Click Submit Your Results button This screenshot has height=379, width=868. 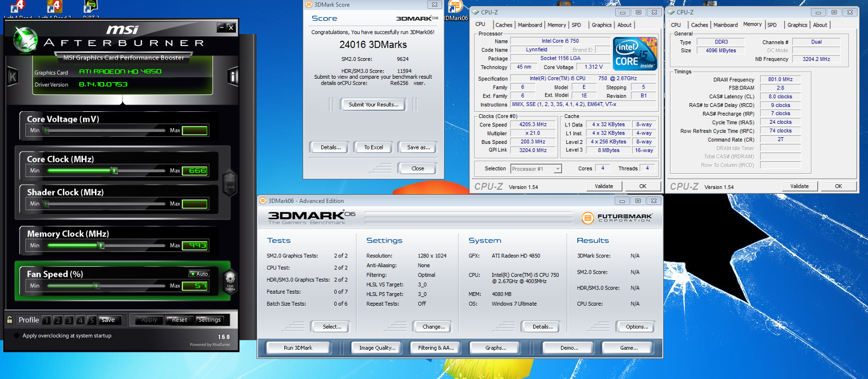[x=373, y=104]
